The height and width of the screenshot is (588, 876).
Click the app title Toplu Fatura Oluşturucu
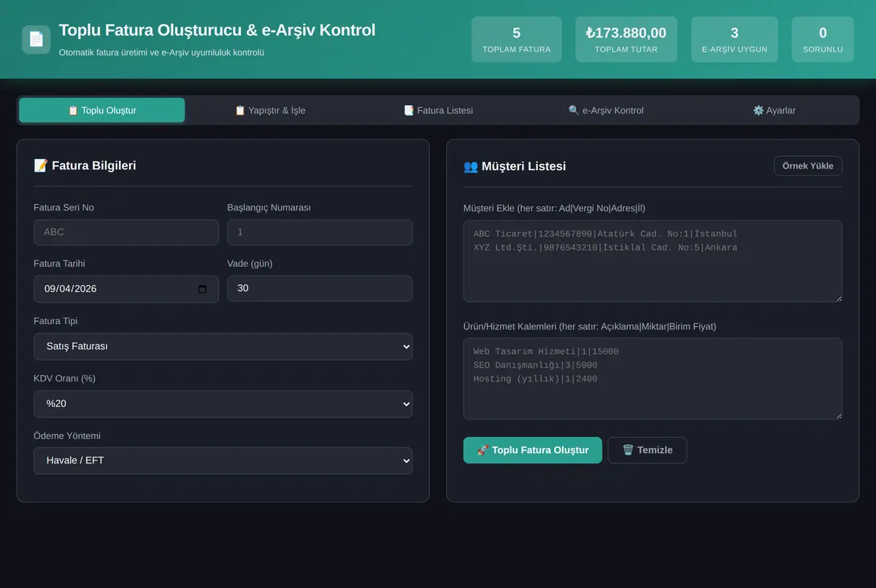[217, 30]
